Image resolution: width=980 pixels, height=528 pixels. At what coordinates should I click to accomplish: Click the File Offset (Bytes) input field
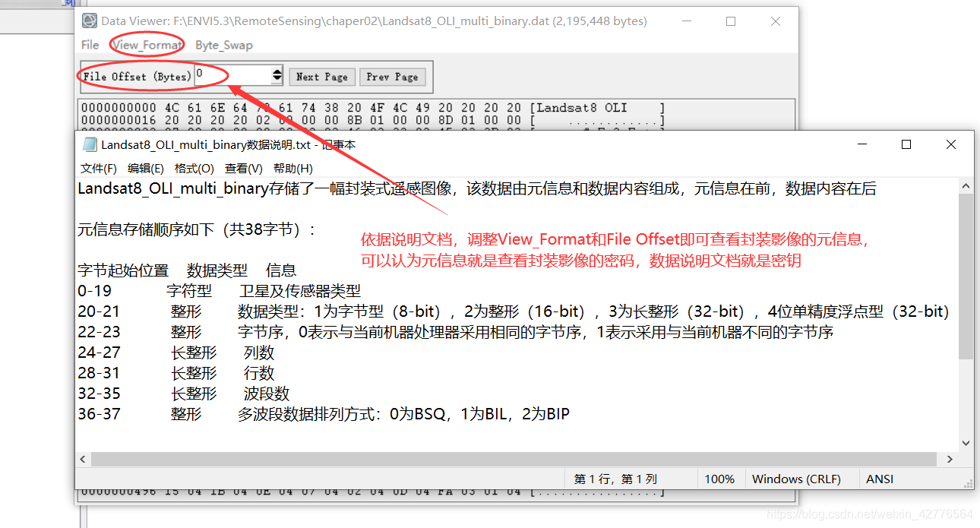pos(232,75)
